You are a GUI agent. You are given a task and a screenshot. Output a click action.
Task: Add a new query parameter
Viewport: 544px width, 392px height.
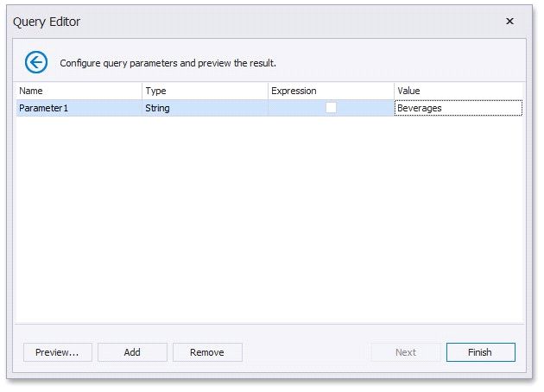[x=132, y=352]
